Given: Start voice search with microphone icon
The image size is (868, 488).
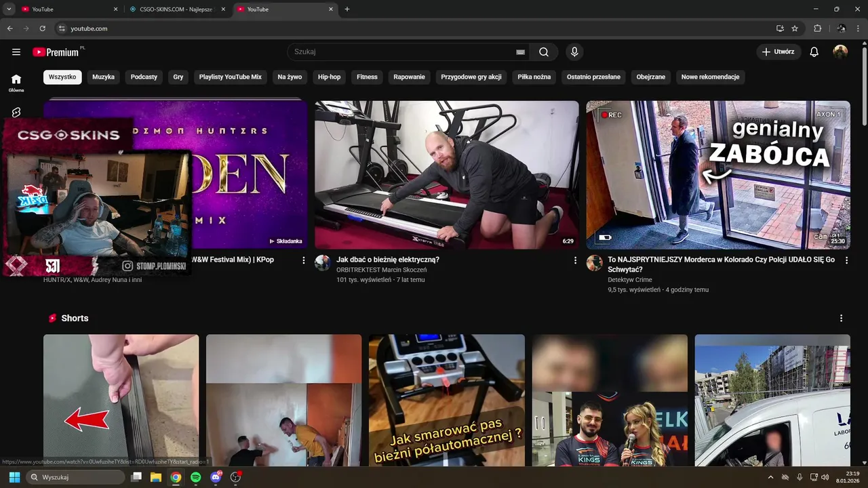Looking at the screenshot, I should 574,52.
